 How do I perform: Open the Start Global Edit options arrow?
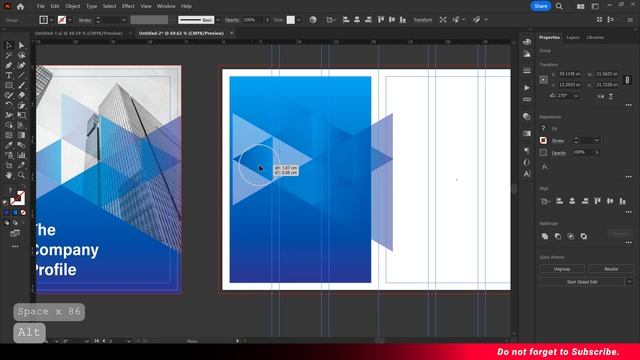tap(629, 282)
